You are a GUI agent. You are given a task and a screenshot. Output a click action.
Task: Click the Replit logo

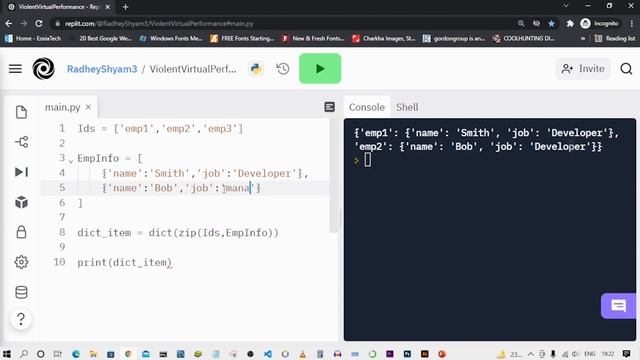point(43,69)
